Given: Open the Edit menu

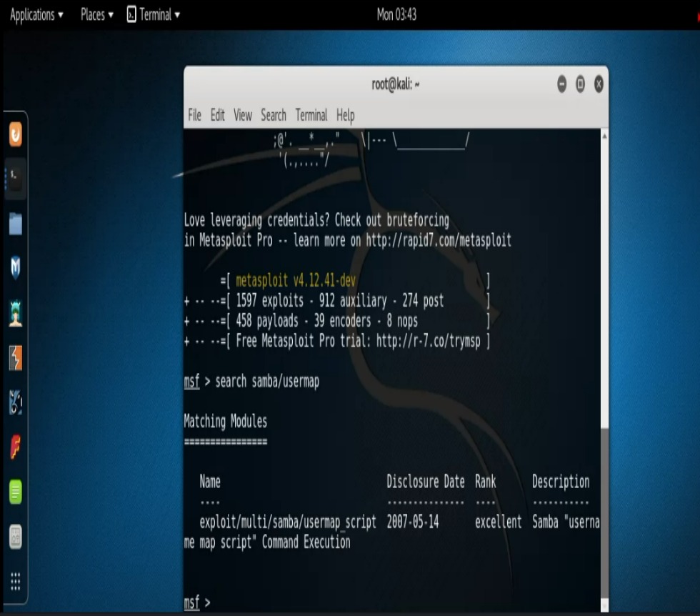Looking at the screenshot, I should click(x=217, y=115).
